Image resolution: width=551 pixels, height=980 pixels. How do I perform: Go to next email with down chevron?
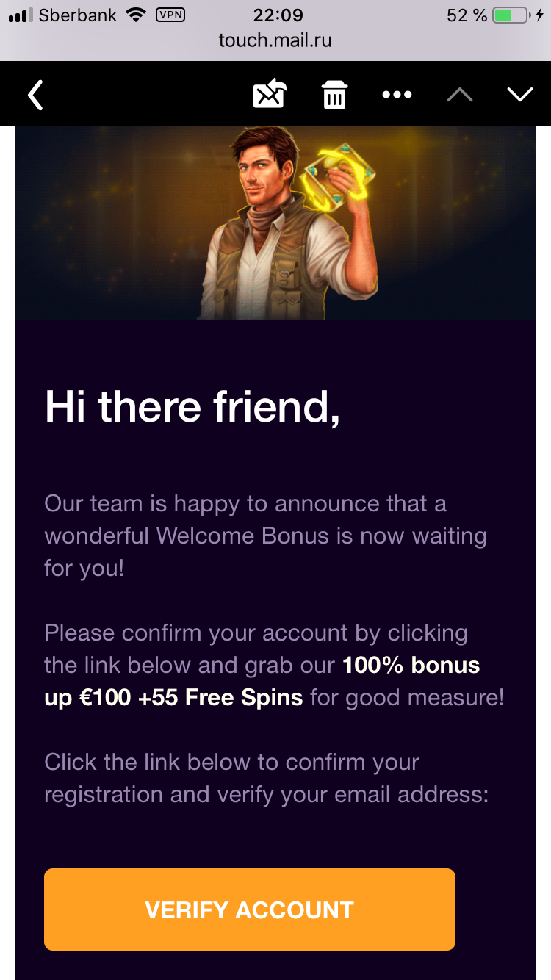(x=519, y=95)
